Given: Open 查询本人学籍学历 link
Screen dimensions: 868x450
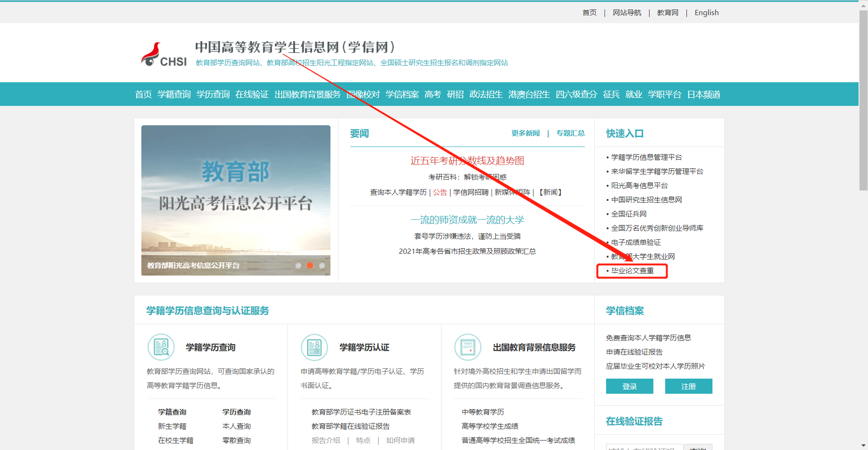Looking at the screenshot, I should (x=398, y=192).
